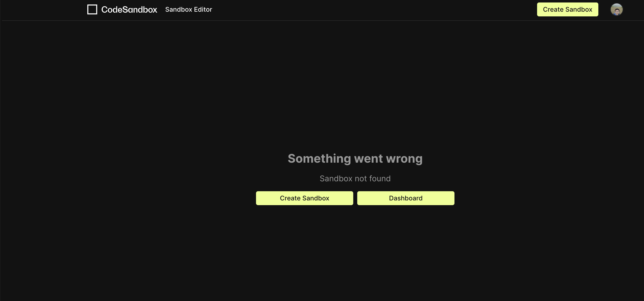This screenshot has width=644, height=301.
Task: Select Sandbox Editor in the top bar
Action: (189, 9)
